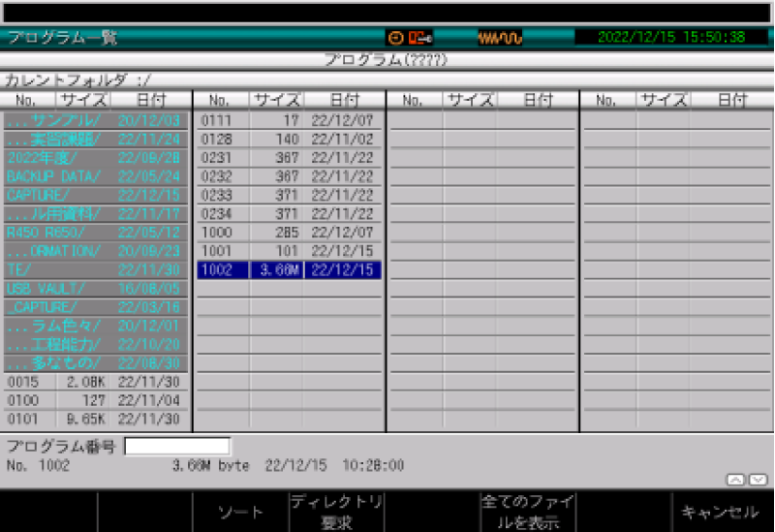Select program 0015 sized 2.08K
Screen dimensions: 775x532
(x=95, y=382)
